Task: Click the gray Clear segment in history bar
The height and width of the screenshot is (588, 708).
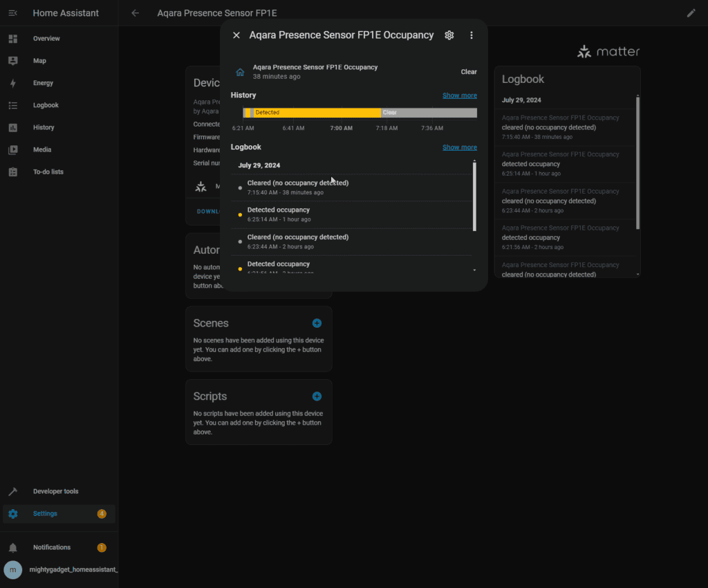Action: tap(429, 113)
